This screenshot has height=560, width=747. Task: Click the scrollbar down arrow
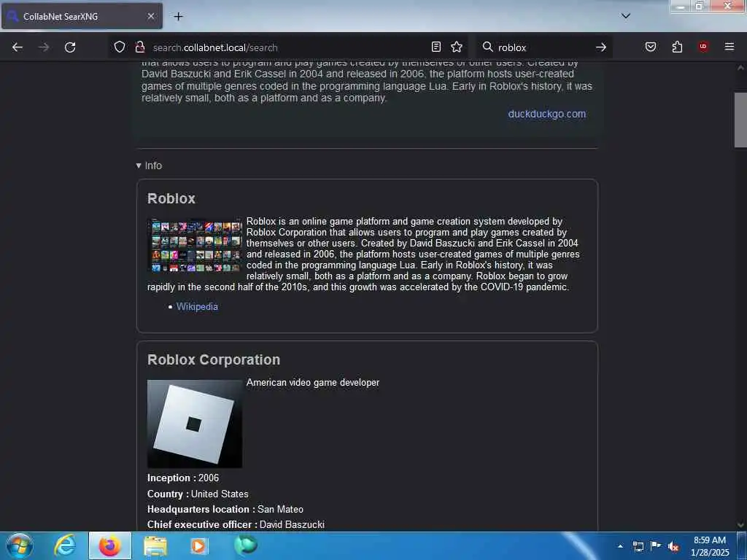[740, 525]
